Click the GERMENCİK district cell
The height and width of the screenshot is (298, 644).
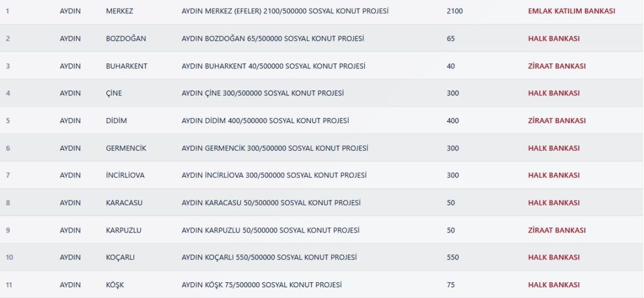pyautogui.click(x=126, y=148)
